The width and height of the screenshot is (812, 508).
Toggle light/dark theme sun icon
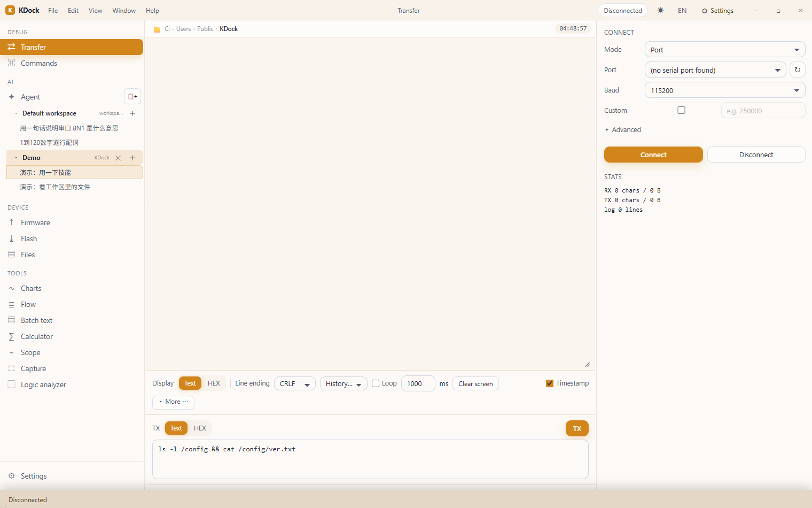point(661,10)
